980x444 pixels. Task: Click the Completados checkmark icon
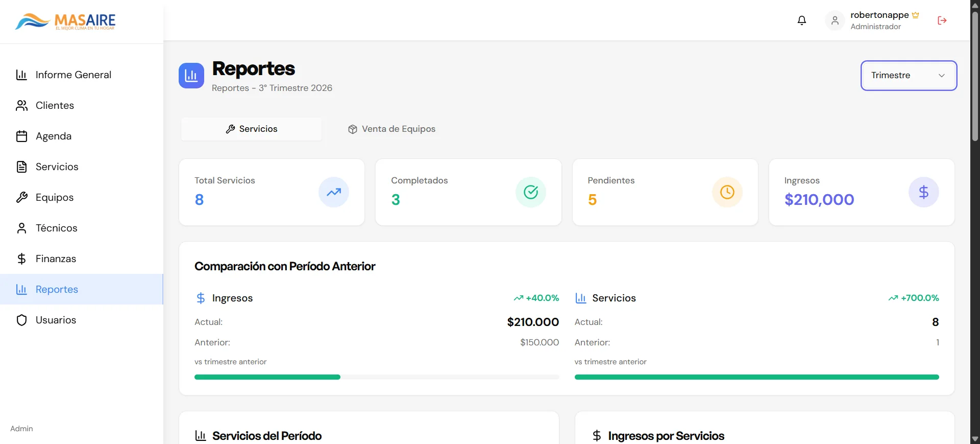(531, 192)
